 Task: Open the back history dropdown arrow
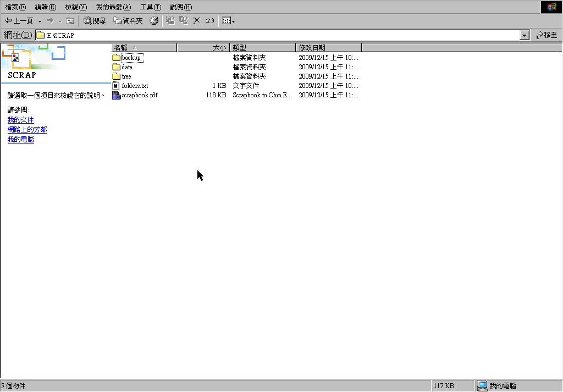pos(40,21)
